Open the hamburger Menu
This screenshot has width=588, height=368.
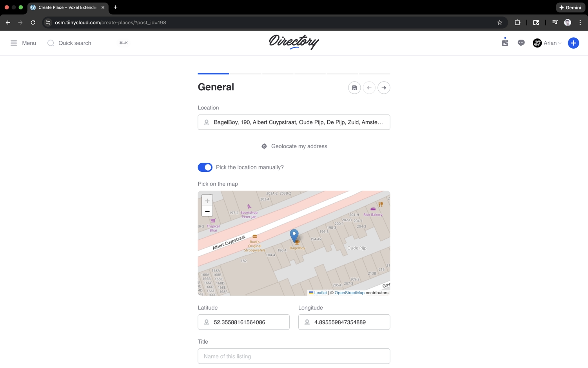[x=23, y=43]
